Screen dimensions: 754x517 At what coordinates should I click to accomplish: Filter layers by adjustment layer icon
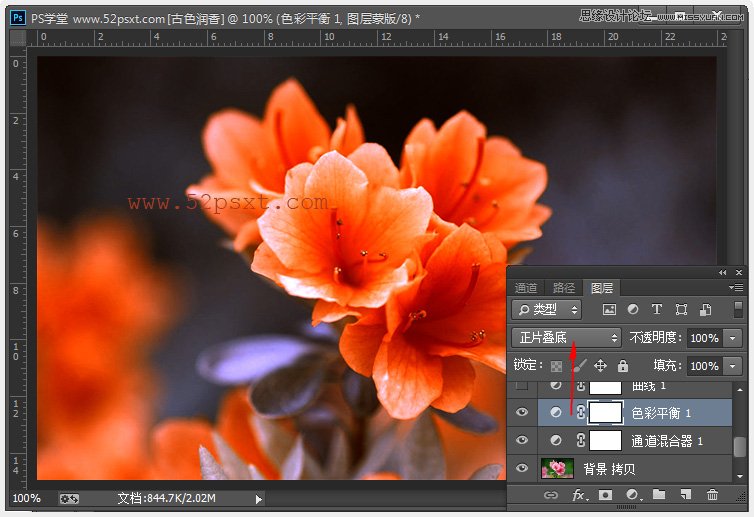[x=633, y=310]
